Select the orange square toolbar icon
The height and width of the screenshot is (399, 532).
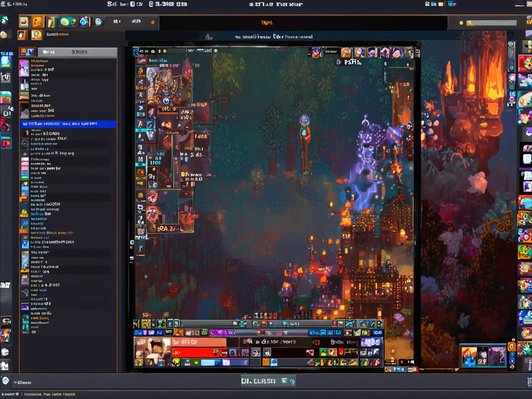point(38,22)
